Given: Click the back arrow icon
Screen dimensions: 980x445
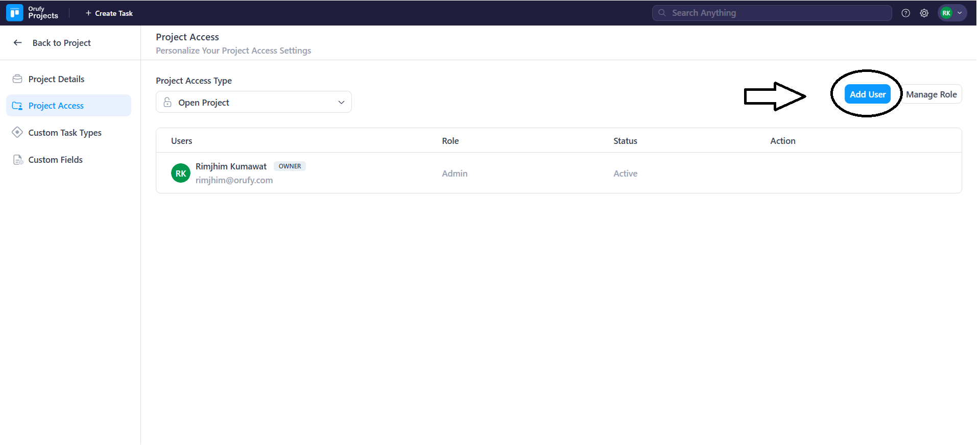Looking at the screenshot, I should click(x=18, y=43).
